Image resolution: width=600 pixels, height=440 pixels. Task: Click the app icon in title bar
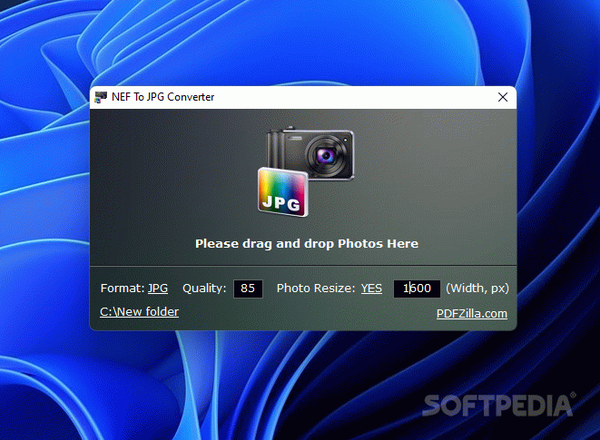[x=101, y=97]
